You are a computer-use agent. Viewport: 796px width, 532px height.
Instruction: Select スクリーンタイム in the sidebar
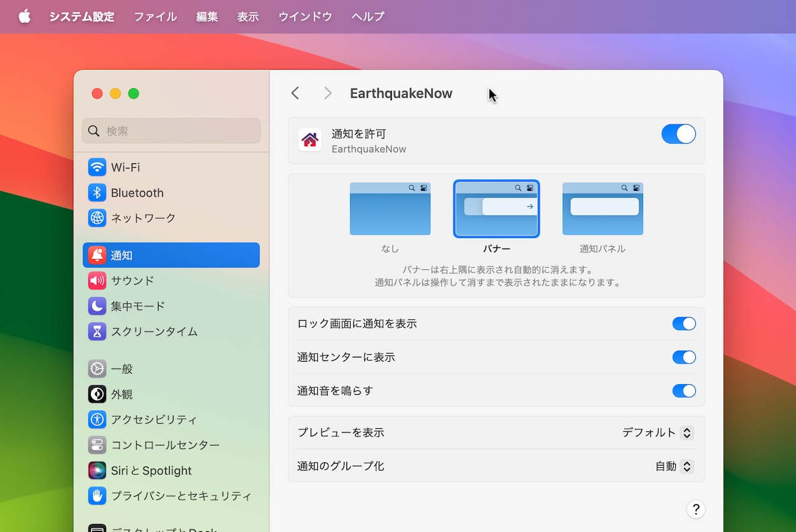pos(171,332)
